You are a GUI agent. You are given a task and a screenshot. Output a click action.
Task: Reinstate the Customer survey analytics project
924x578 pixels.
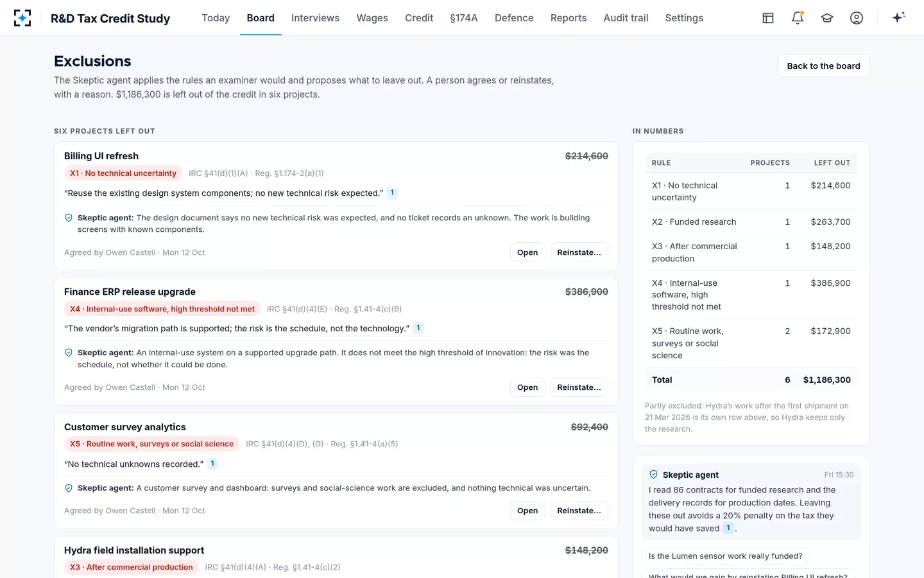[x=579, y=511]
